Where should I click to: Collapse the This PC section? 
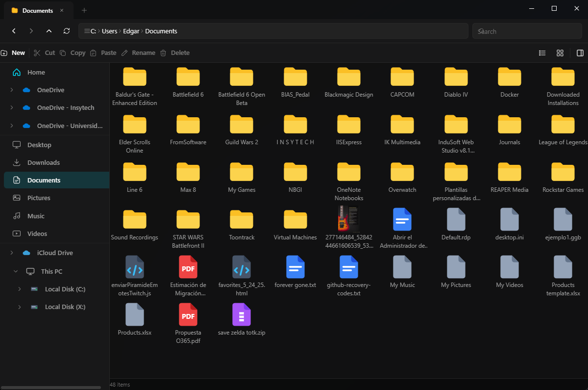coord(16,271)
